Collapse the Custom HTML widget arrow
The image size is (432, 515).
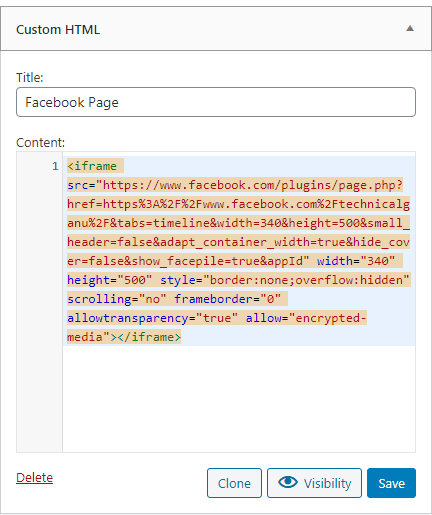coord(410,29)
